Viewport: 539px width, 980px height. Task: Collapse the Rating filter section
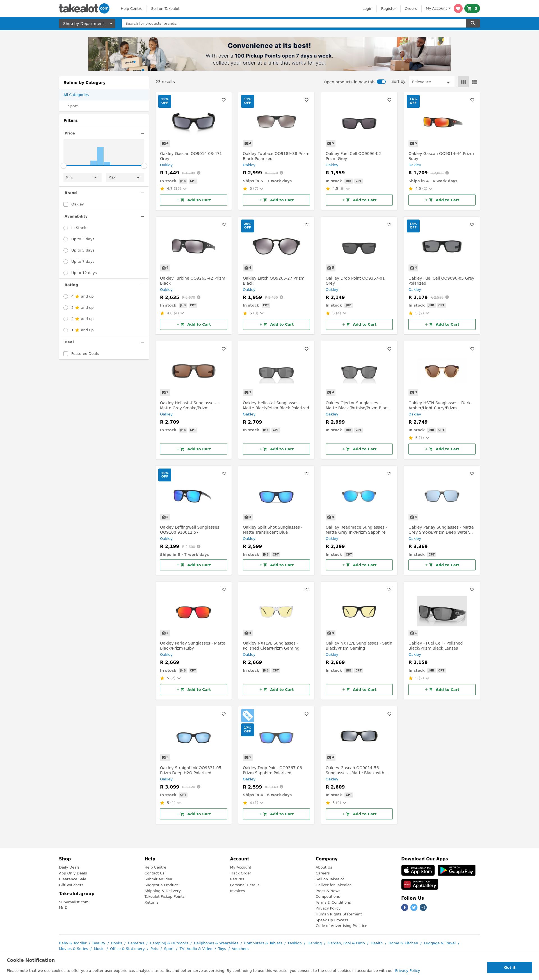pos(142,285)
